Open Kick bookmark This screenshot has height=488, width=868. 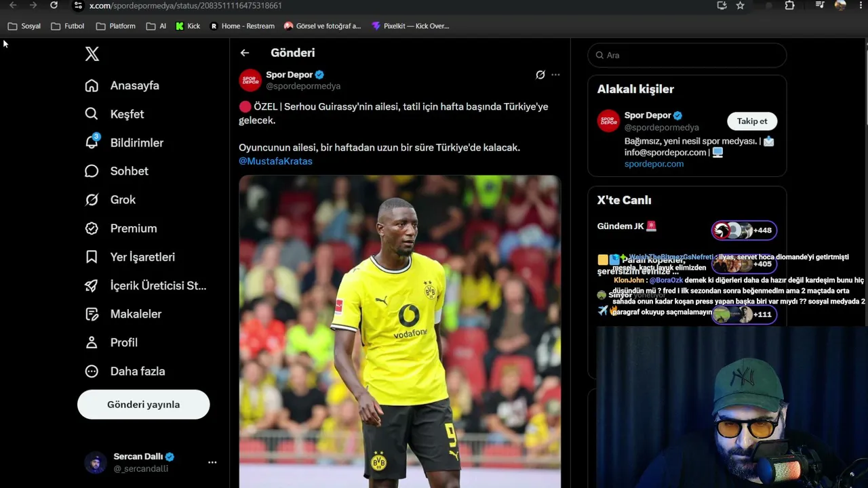pos(188,26)
